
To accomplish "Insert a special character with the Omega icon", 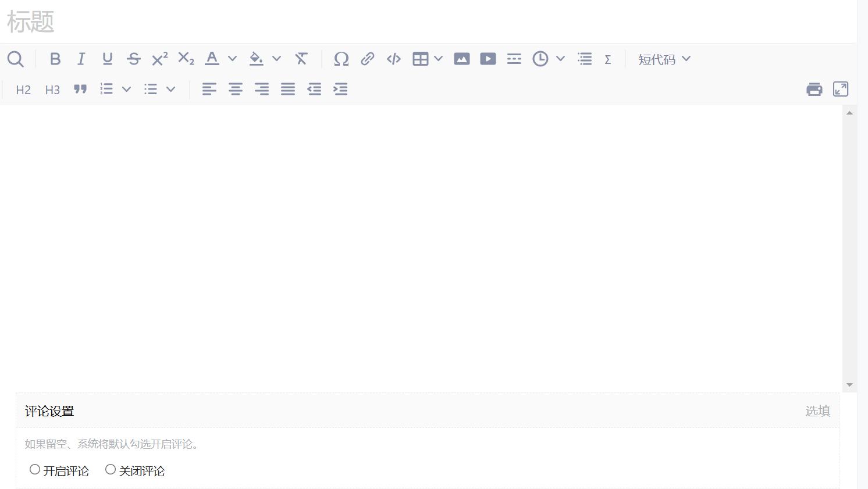I will coord(341,59).
